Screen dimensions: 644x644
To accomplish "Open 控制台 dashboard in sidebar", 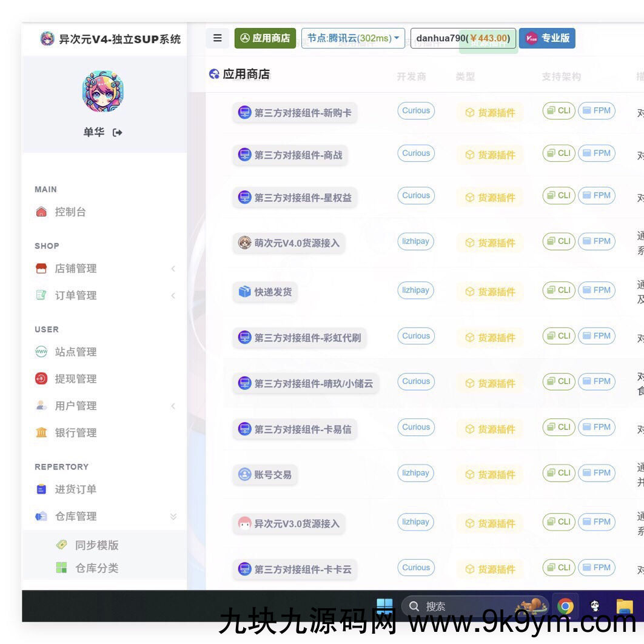I will point(70,212).
